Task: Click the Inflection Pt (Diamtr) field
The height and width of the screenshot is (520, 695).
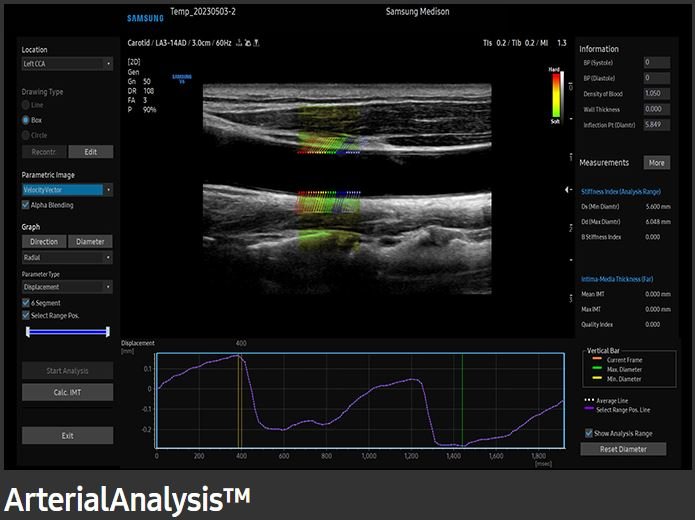Action: (x=656, y=125)
